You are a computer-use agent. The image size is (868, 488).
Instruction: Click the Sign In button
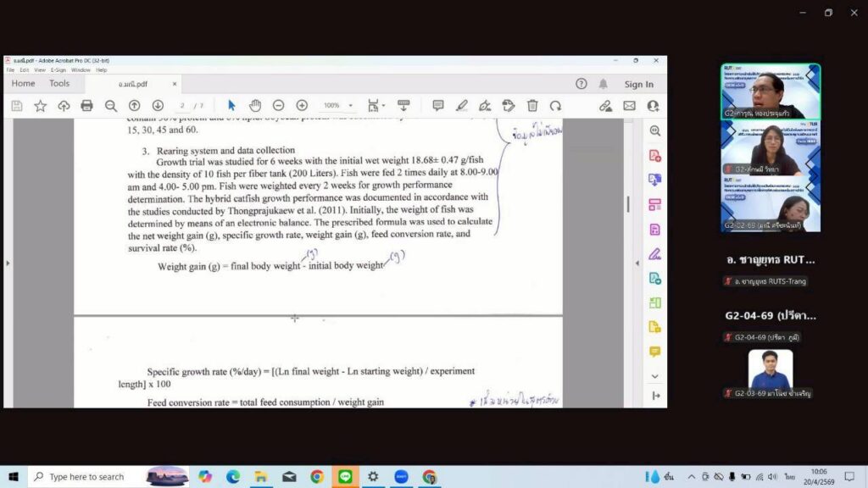pos(638,84)
